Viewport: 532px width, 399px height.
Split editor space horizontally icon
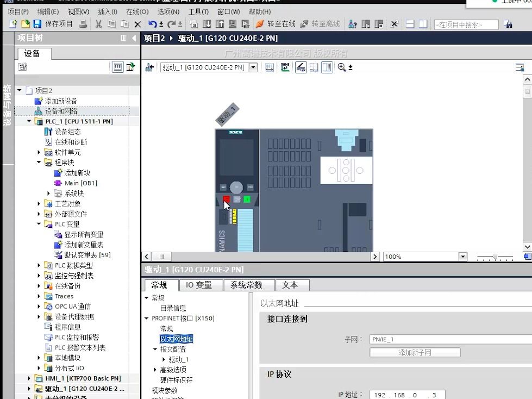[x=410, y=24]
